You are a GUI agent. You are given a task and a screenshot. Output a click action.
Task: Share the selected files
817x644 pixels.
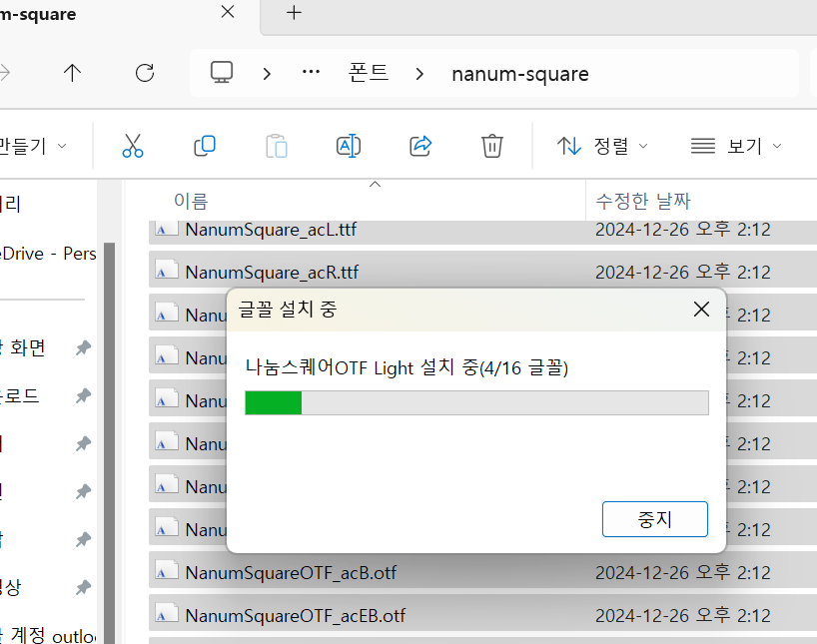click(x=420, y=146)
